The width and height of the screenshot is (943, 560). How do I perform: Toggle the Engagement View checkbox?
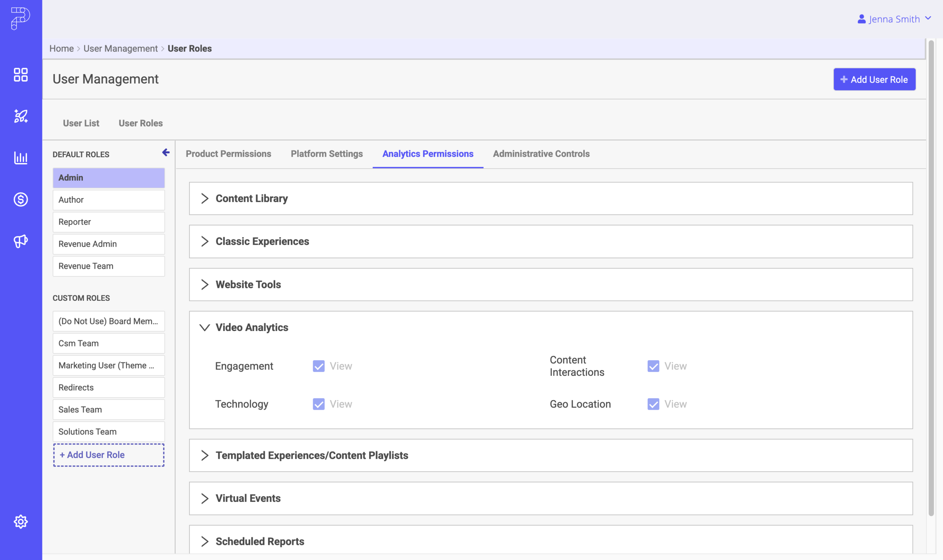[319, 366]
